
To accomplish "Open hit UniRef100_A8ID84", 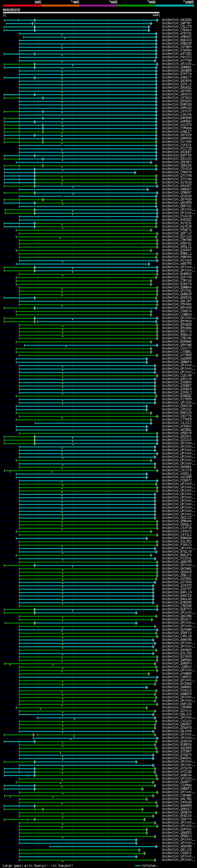I will [176, 20].
